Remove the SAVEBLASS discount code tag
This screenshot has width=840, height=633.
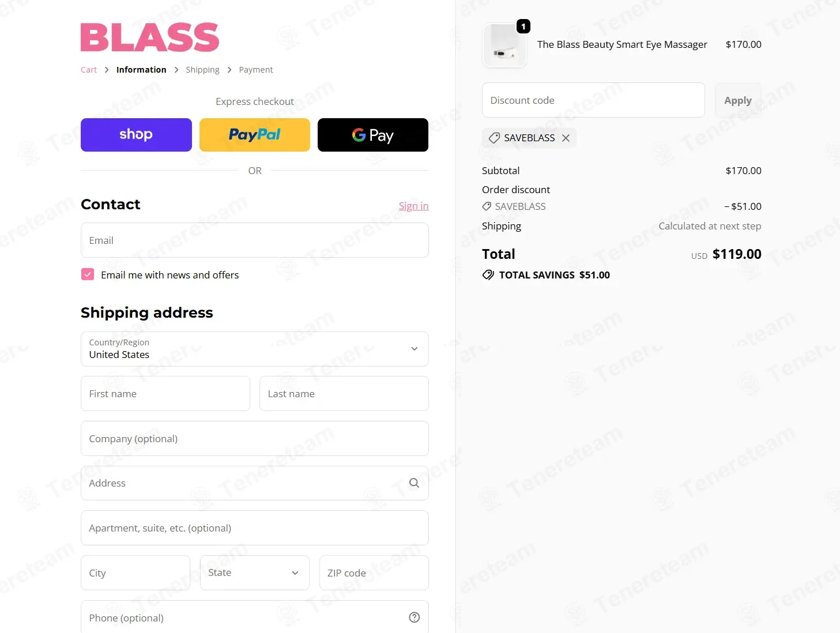coord(566,138)
